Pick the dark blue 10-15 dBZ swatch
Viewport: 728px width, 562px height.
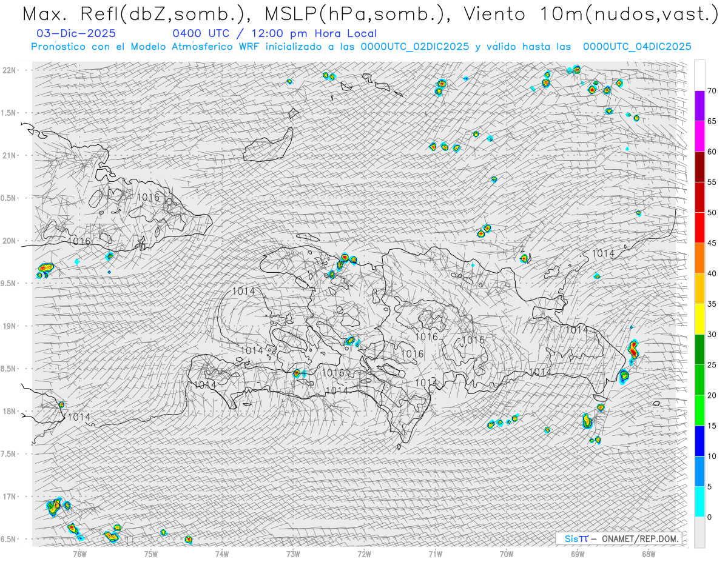699,441
